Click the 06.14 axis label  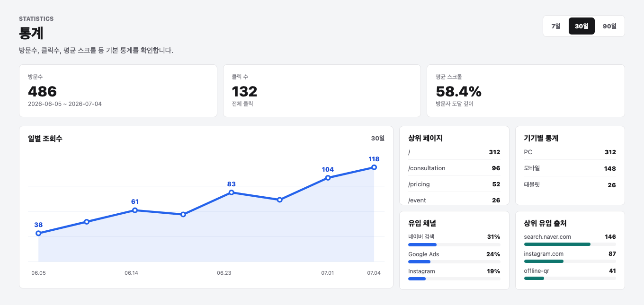click(132, 273)
